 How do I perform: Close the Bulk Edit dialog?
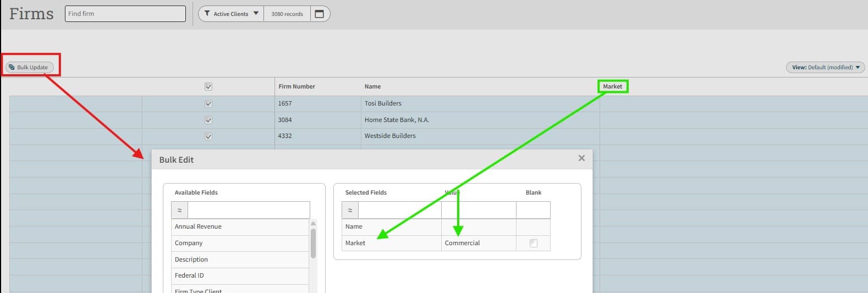(581, 158)
